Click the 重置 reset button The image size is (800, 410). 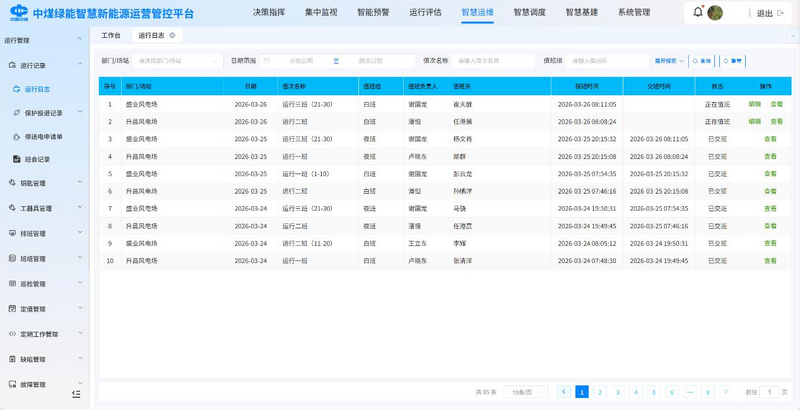733,61
